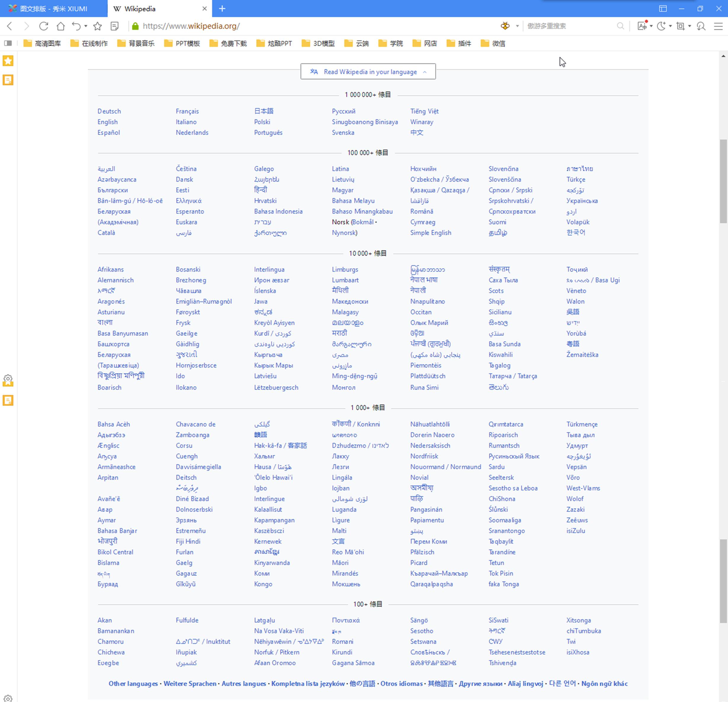Expand the search engine dropdown arrow
728x702 pixels.
tap(517, 26)
